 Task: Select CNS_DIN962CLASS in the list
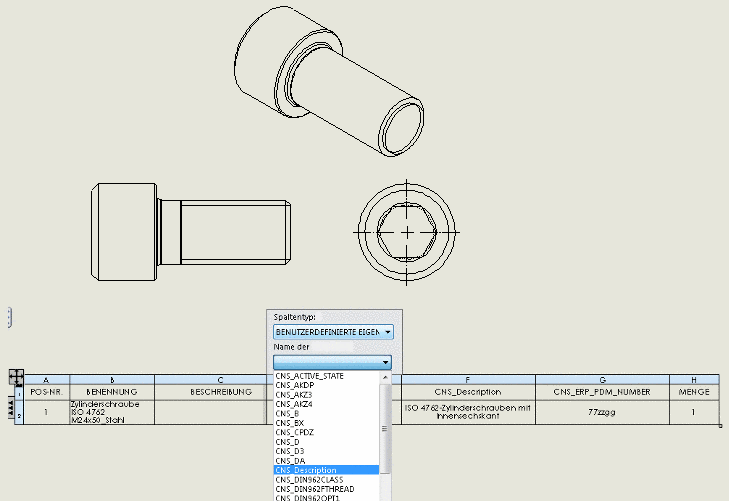pos(309,480)
